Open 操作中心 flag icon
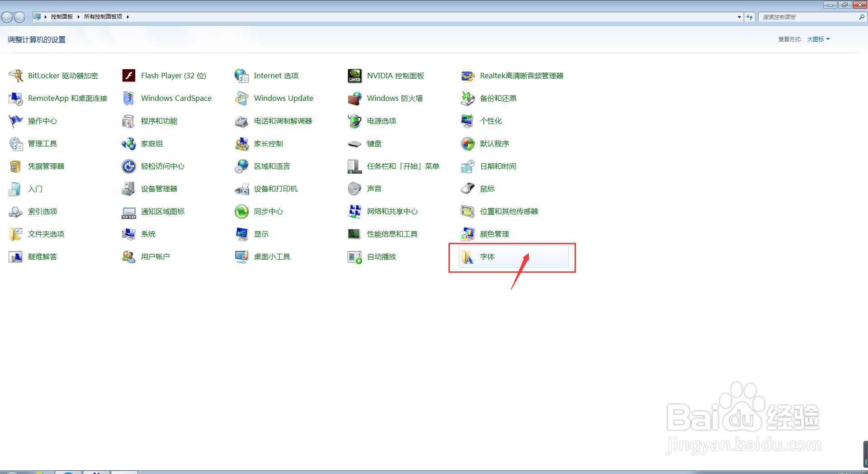Viewport: 868px width, 474px height. pyautogui.click(x=16, y=121)
